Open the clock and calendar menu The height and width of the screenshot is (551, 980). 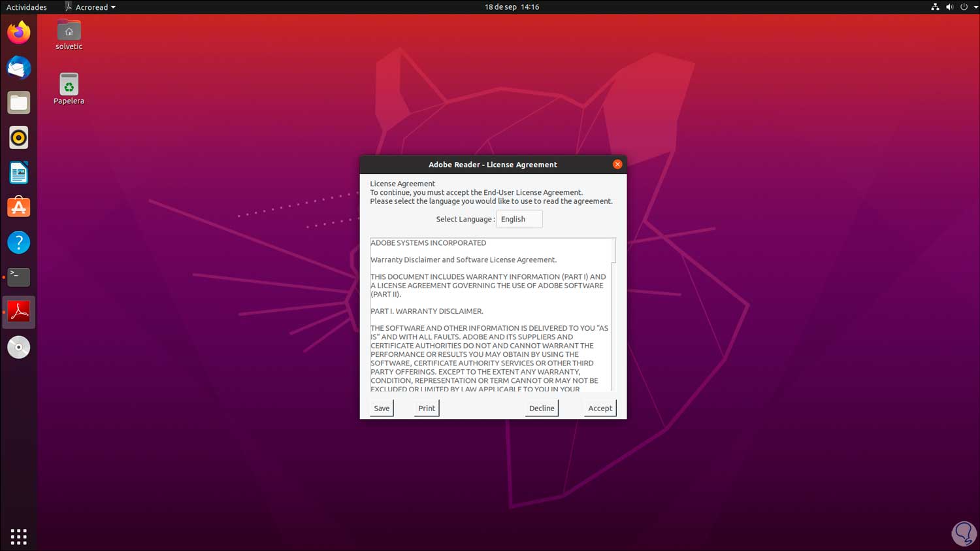coord(512,7)
